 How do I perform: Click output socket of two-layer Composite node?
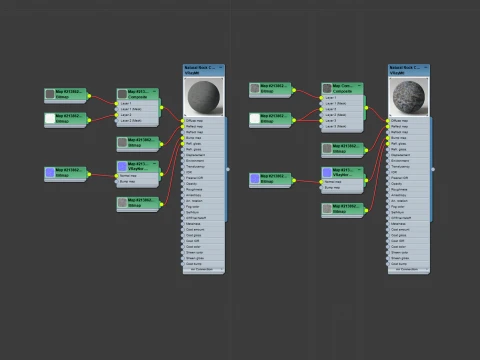[162, 108]
